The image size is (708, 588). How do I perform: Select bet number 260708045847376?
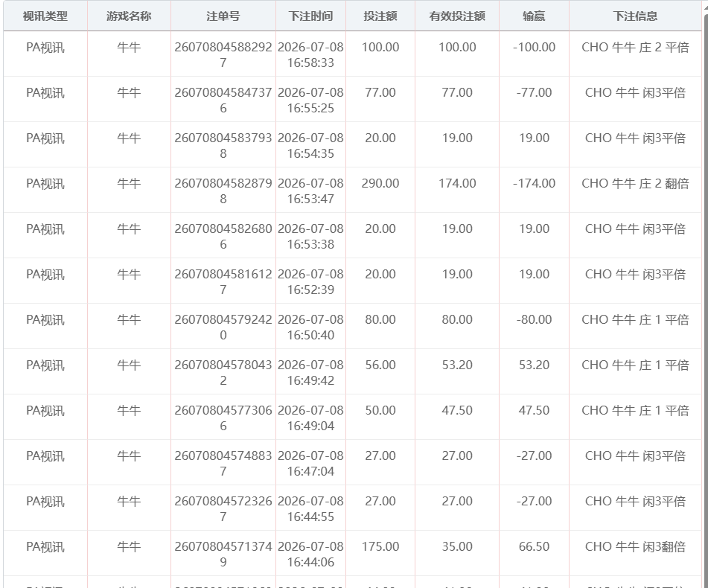point(223,100)
